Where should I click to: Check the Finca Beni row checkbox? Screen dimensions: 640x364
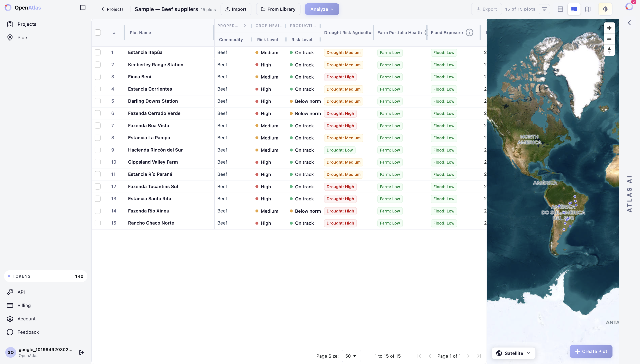pyautogui.click(x=98, y=77)
